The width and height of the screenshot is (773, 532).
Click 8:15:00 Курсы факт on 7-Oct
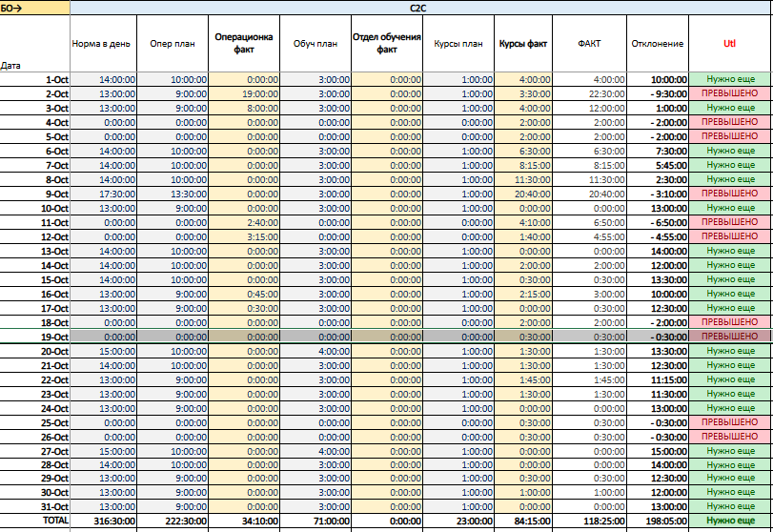tap(523, 165)
